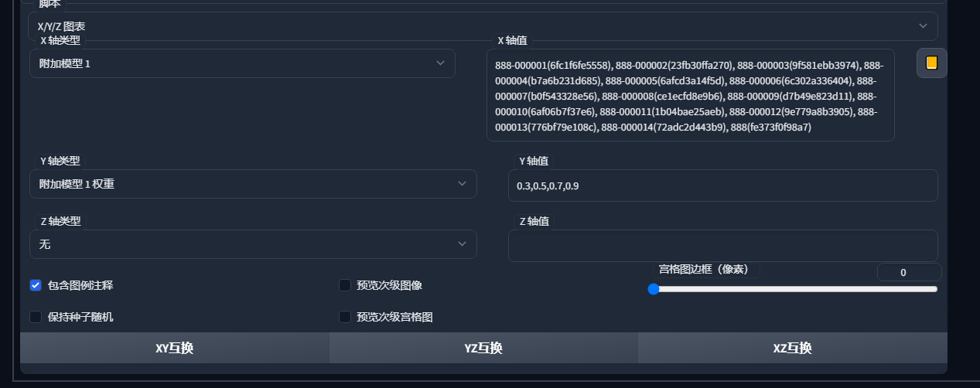Select the 宫格图边框 number box showing 0
The height and width of the screenshot is (388, 980).
tap(909, 272)
